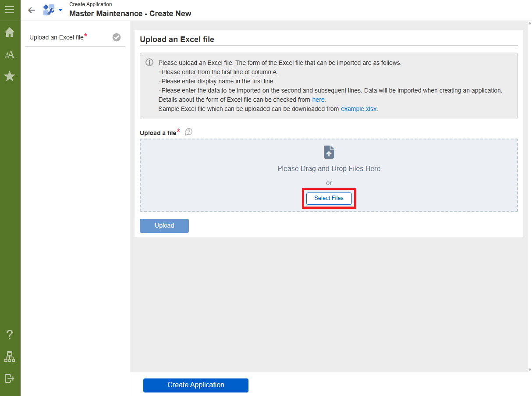Open Help question mark in sidebar
The image size is (532, 396).
click(x=10, y=335)
